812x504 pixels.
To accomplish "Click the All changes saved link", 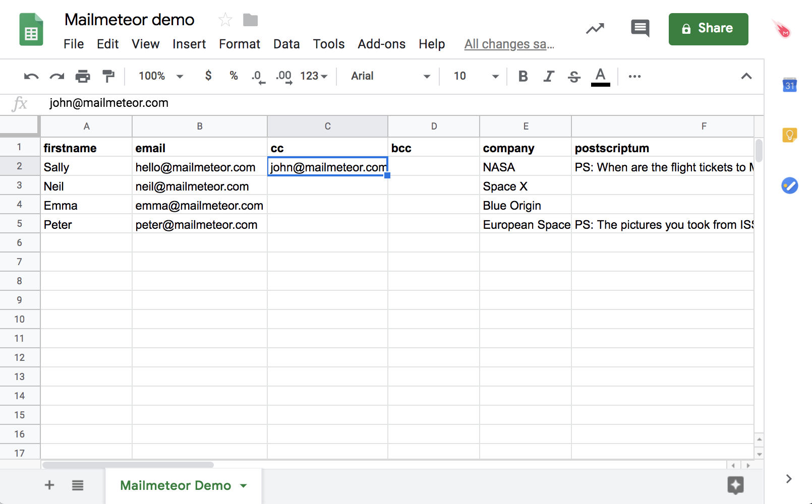I will click(x=509, y=44).
